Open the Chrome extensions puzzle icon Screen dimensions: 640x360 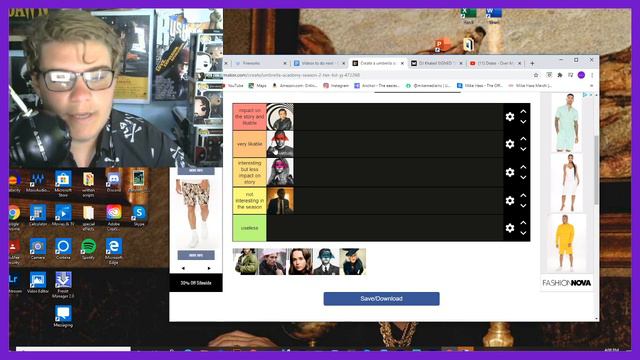tap(560, 75)
